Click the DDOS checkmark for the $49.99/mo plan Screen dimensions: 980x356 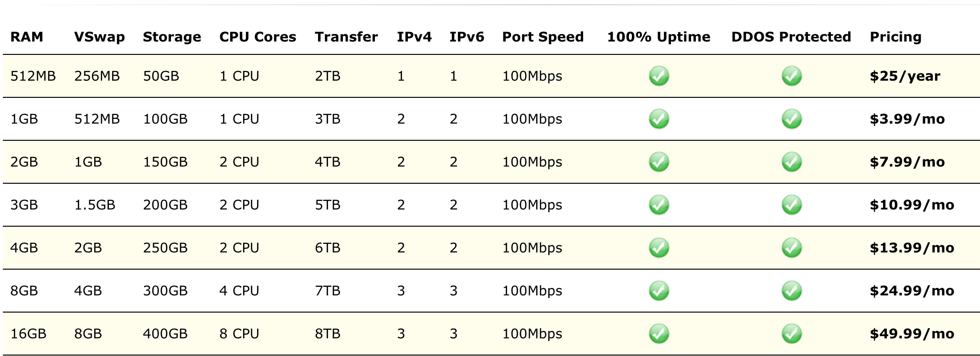coord(791,334)
